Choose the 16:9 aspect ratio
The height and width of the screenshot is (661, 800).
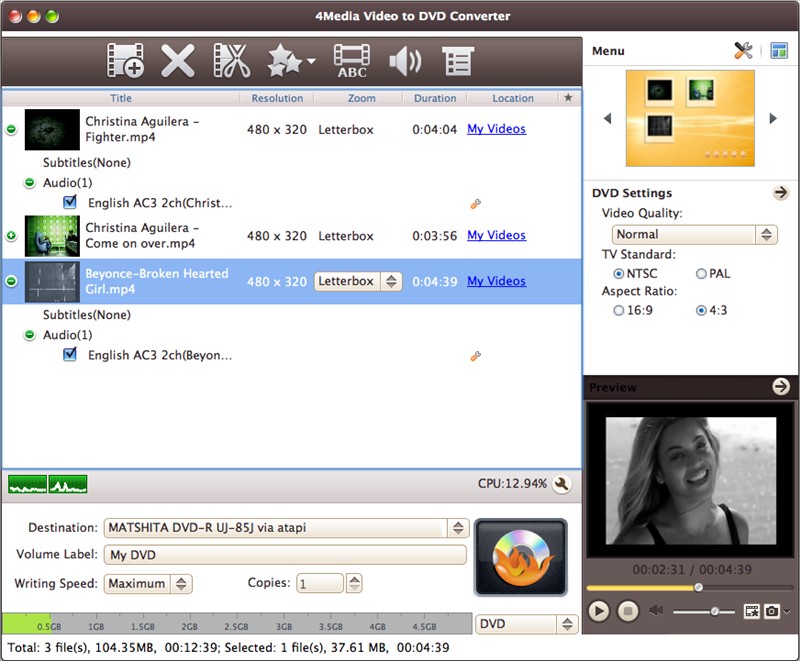[x=620, y=310]
